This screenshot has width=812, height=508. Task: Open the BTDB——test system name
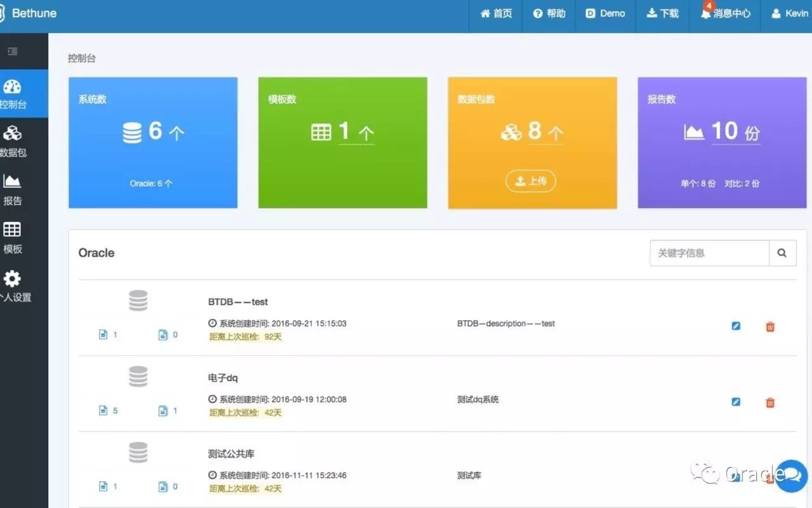(x=238, y=302)
